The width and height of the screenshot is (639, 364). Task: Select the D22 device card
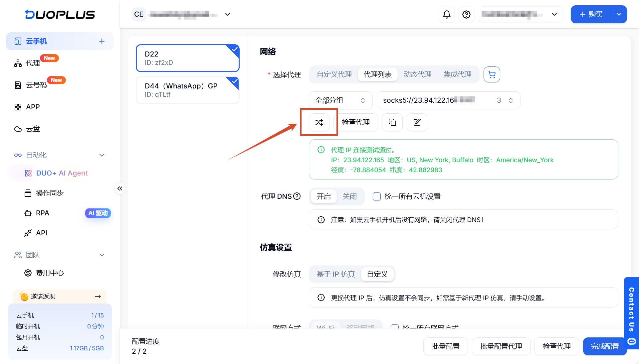pos(188,58)
